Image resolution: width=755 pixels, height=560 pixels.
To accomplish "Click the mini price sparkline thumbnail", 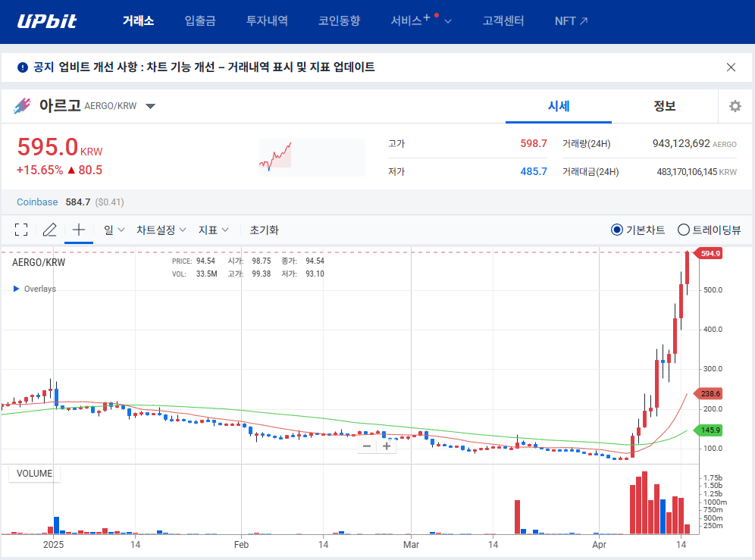I will (312, 157).
